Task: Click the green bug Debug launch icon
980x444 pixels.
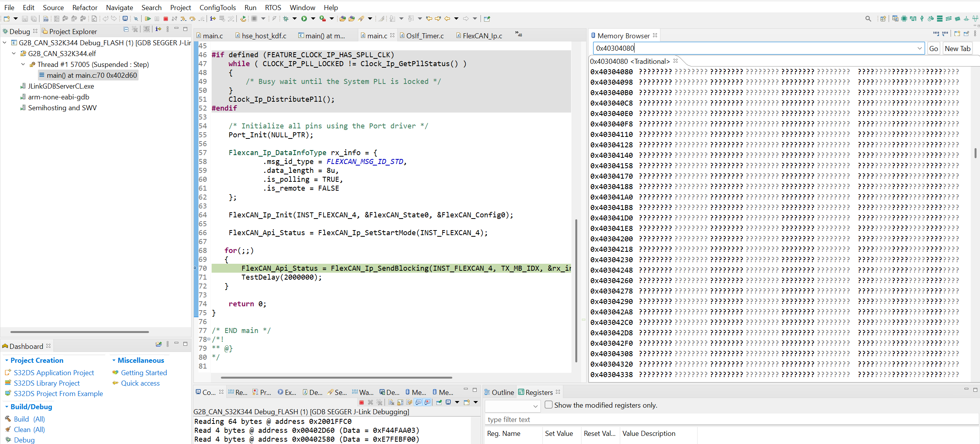Action: coord(286,19)
